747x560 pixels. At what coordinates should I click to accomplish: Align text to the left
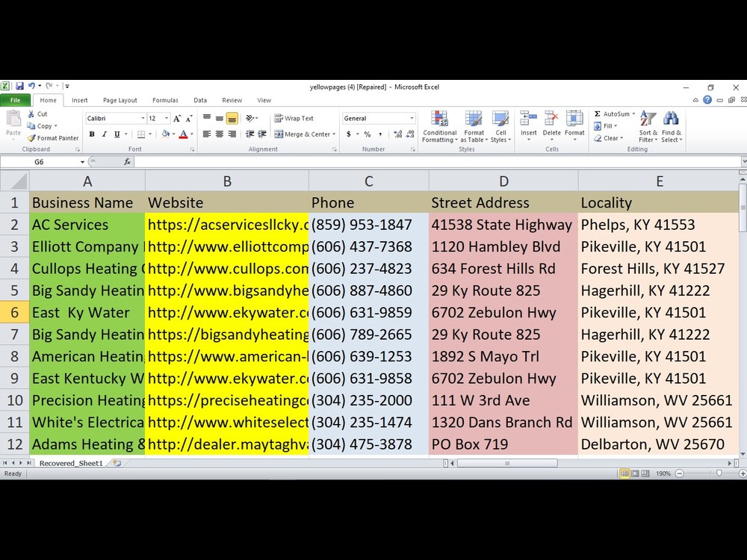click(207, 134)
